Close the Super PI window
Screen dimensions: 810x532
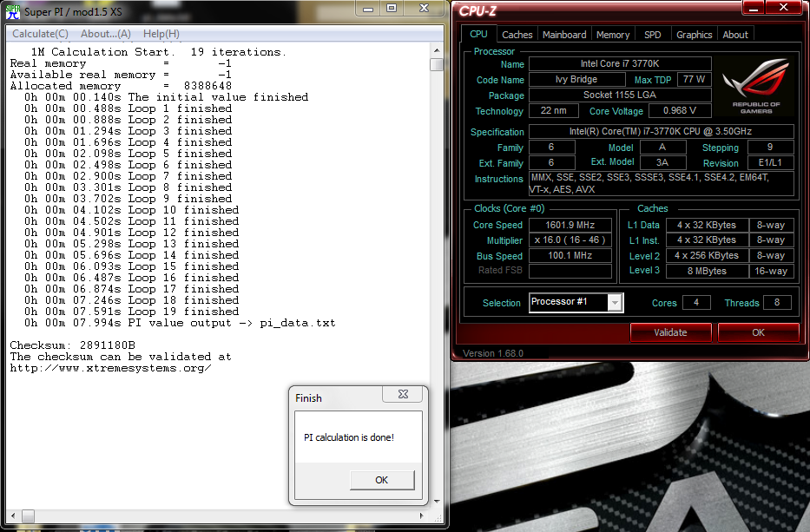pyautogui.click(x=425, y=9)
